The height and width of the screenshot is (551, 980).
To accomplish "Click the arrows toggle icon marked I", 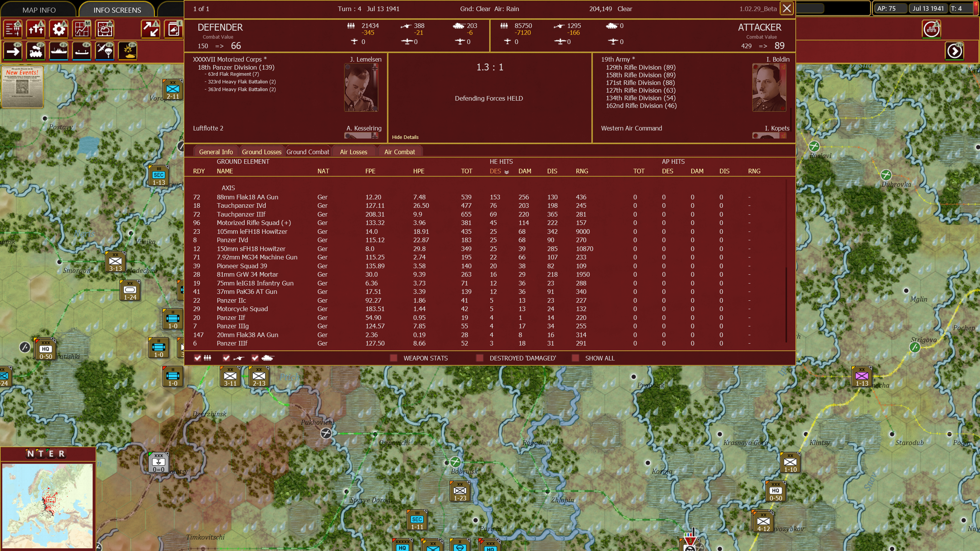I will (x=150, y=29).
